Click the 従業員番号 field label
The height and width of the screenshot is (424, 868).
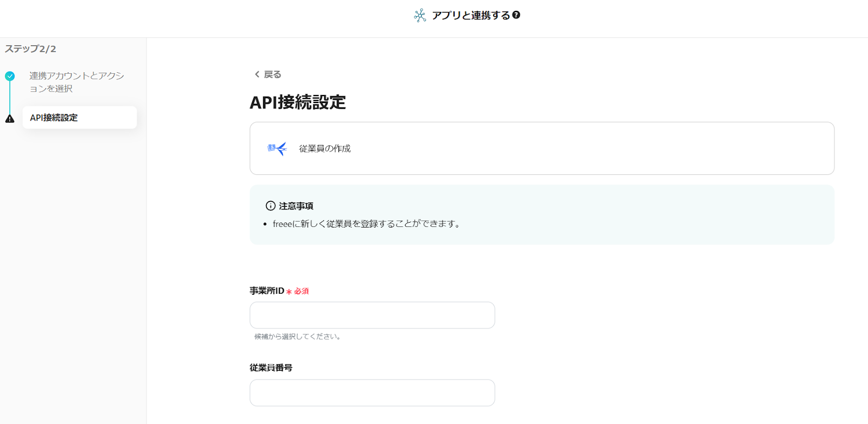(271, 368)
